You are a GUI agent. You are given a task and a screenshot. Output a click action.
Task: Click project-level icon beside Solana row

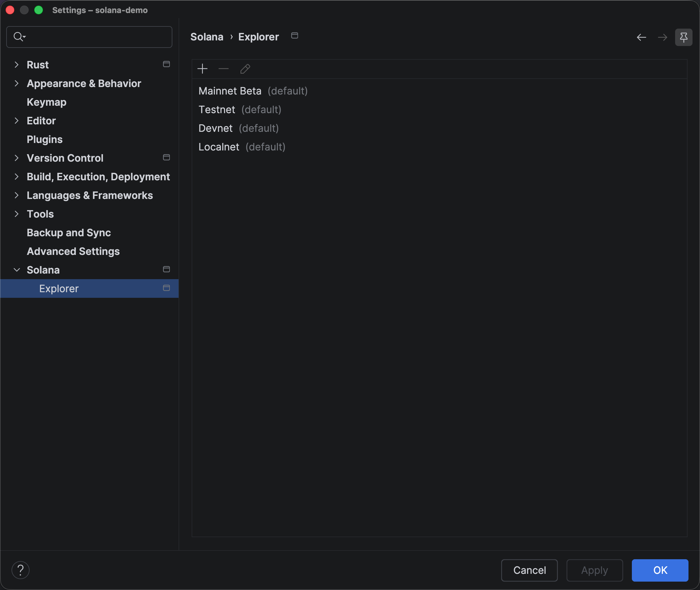point(166,270)
